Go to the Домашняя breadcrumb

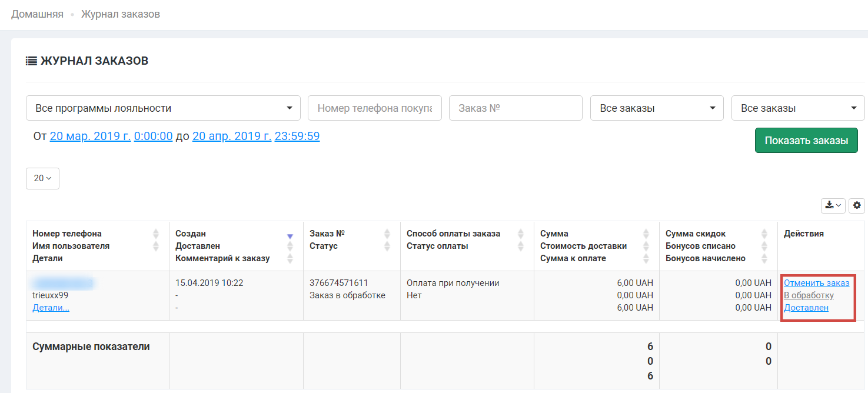37,14
